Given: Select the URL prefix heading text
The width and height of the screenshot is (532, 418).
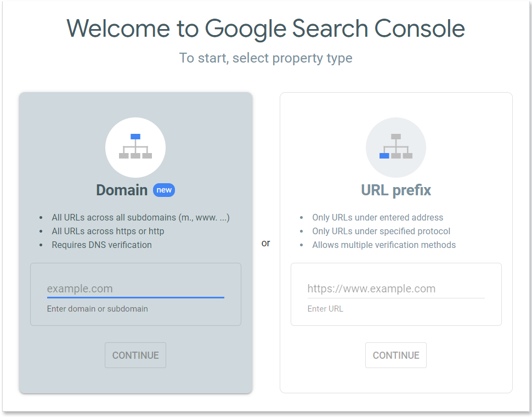Looking at the screenshot, I should click(x=396, y=190).
